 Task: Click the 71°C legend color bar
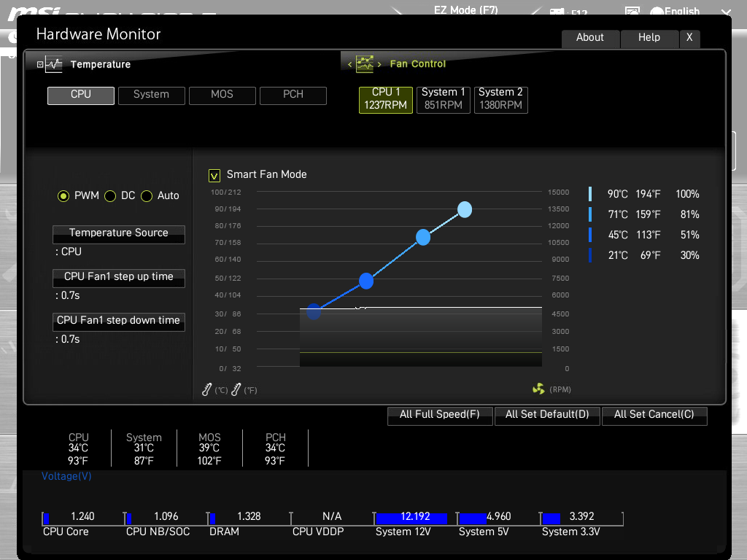tap(590, 214)
